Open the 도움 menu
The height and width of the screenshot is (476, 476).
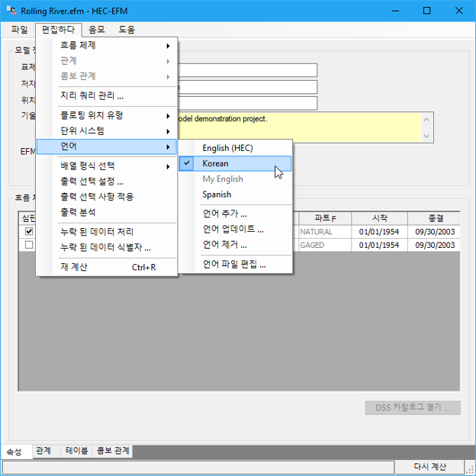pos(127,30)
